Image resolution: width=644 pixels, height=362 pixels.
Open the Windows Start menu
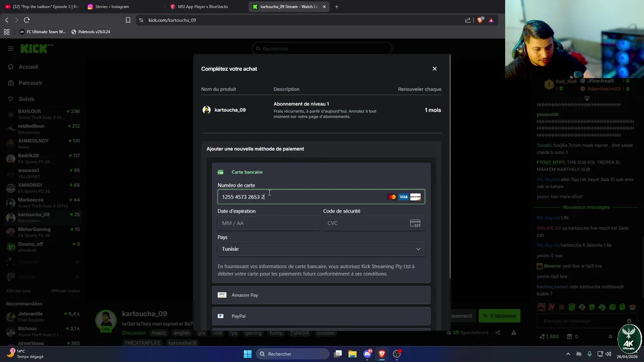pos(248,354)
